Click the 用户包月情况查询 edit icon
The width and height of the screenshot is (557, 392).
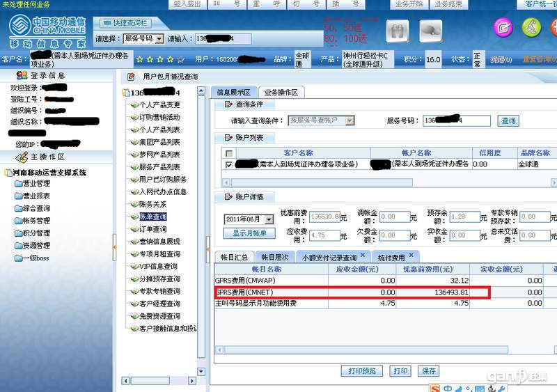pos(131,77)
